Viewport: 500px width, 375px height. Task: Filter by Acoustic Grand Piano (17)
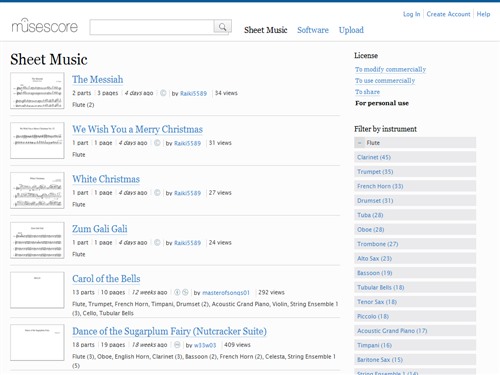(415, 331)
